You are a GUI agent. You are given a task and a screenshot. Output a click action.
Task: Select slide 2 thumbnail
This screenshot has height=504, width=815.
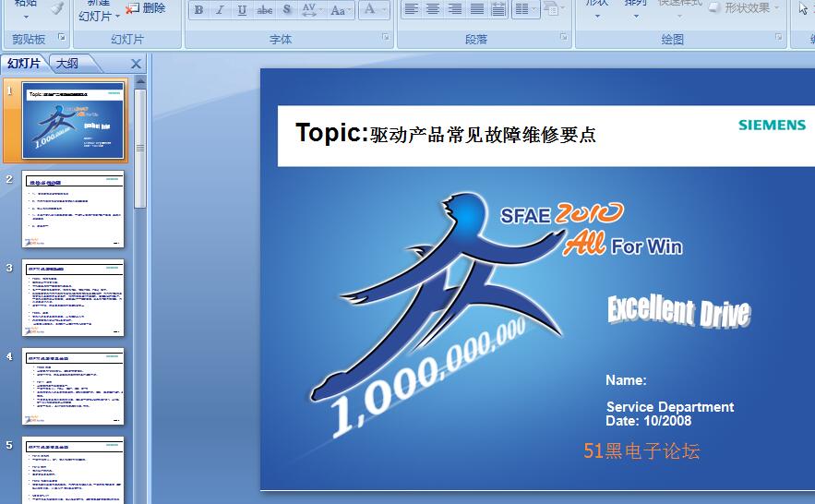coord(73,210)
